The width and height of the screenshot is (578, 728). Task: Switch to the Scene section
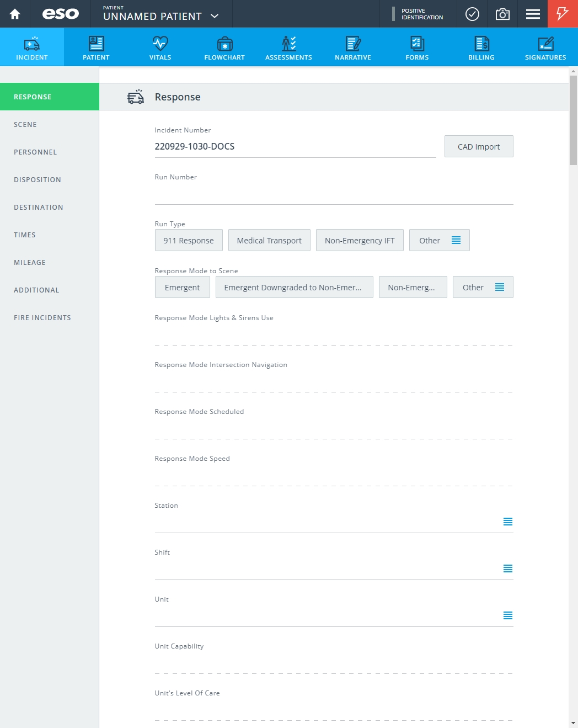[25, 124]
